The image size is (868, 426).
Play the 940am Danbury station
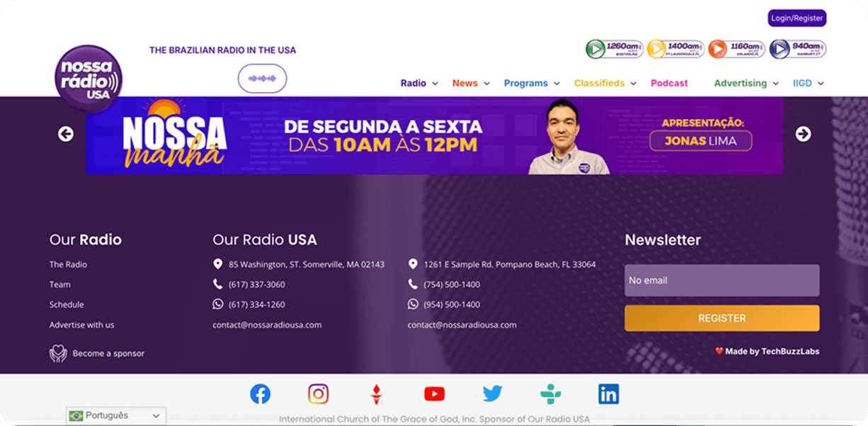pyautogui.click(x=798, y=49)
